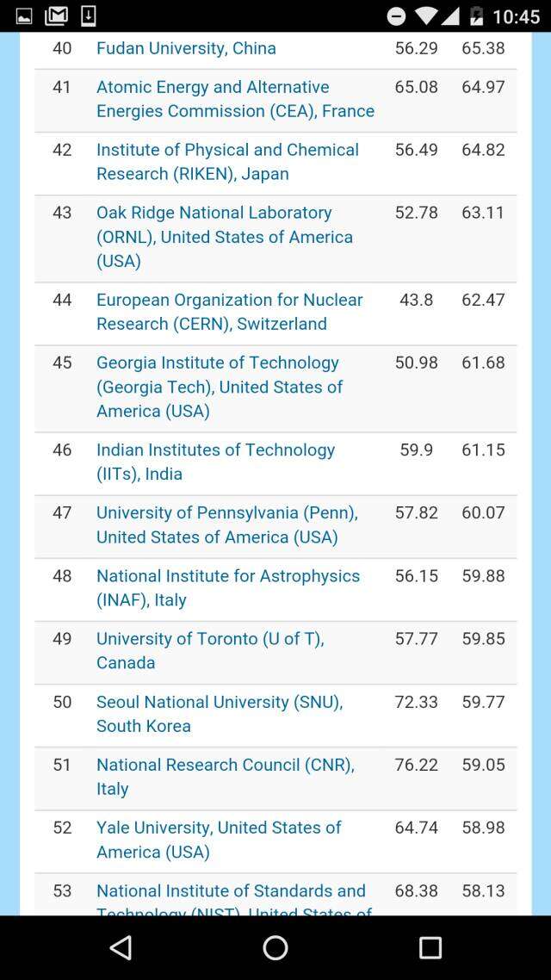551x980 pixels.
Task: Visit the Seoul National University link
Action: tap(220, 714)
